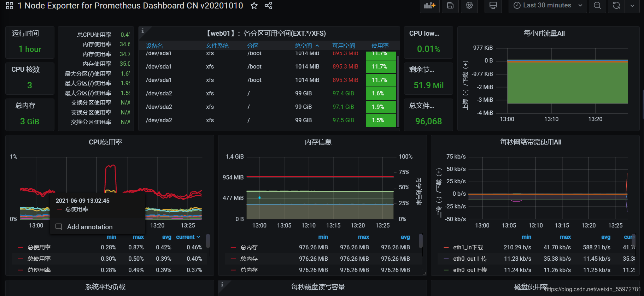Click memory legend scrollbar
This screenshot has height=296, width=644.
(421, 241)
